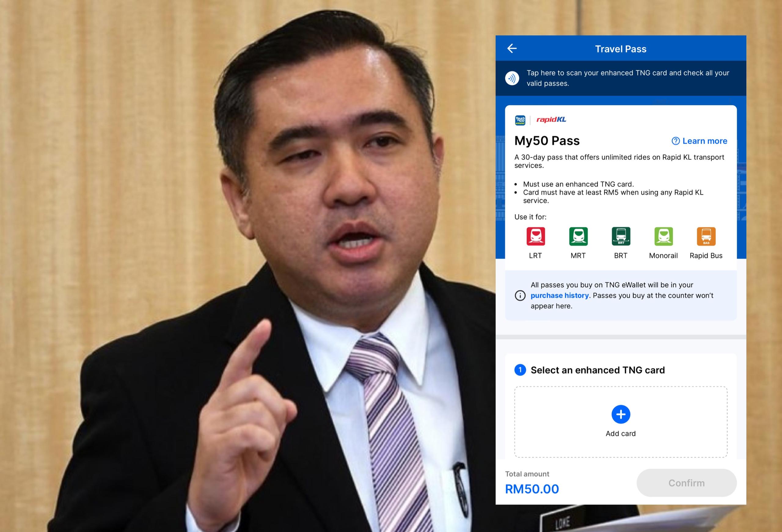
Task: Click the BRT label text
Action: tap(621, 256)
